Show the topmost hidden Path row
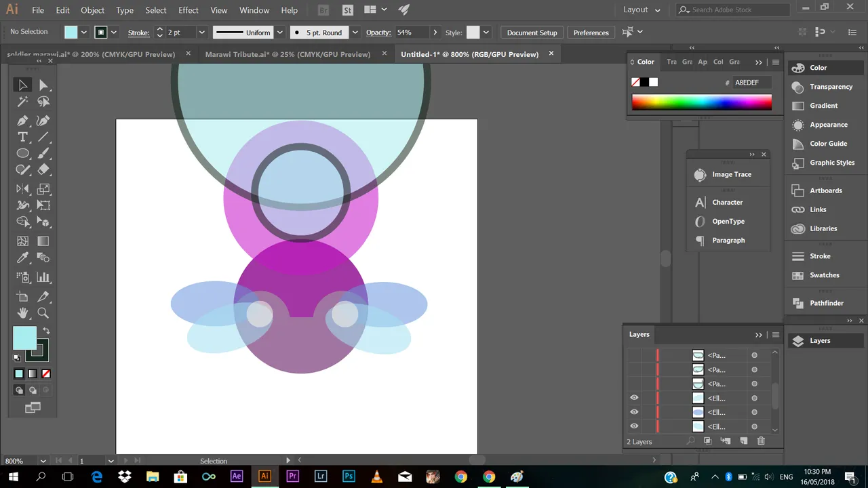The image size is (868, 488). pyautogui.click(x=634, y=355)
